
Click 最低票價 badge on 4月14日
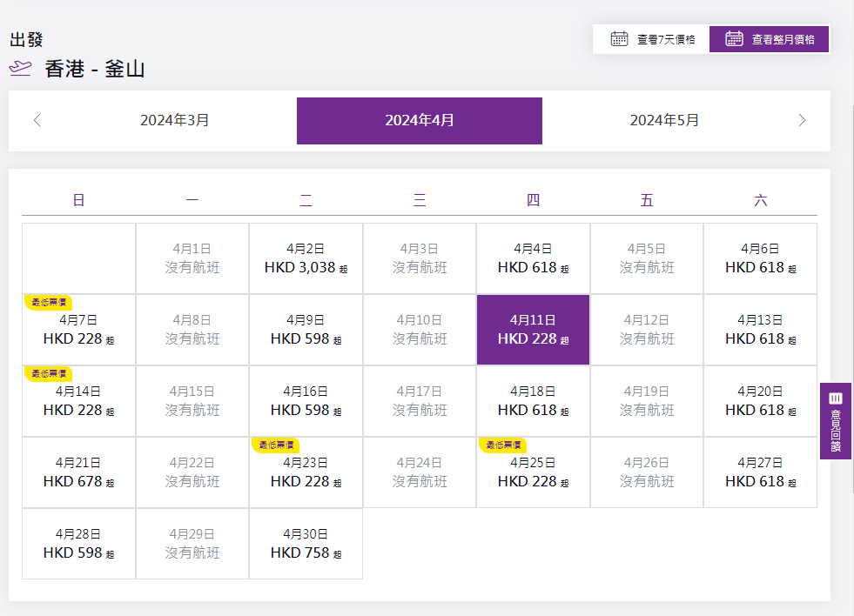tap(49, 373)
